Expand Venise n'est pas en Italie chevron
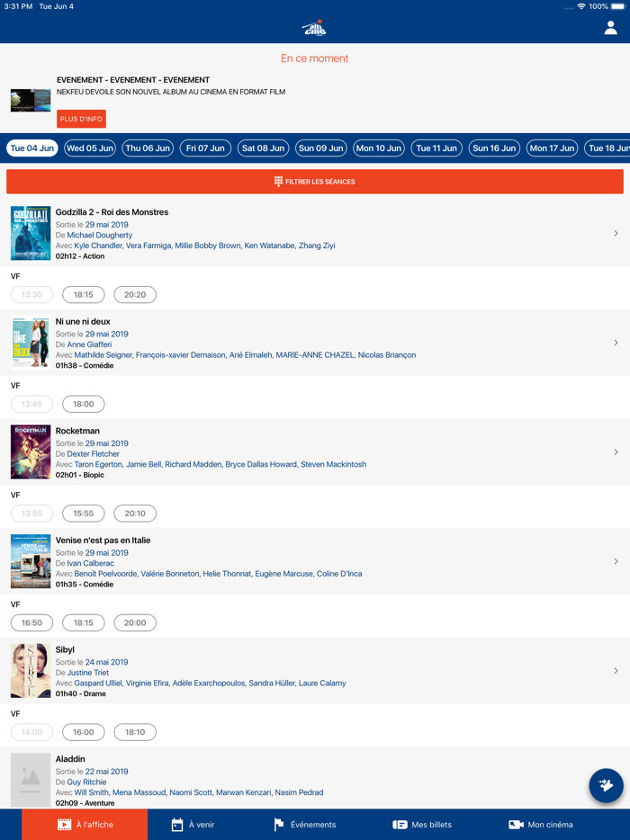 616,561
